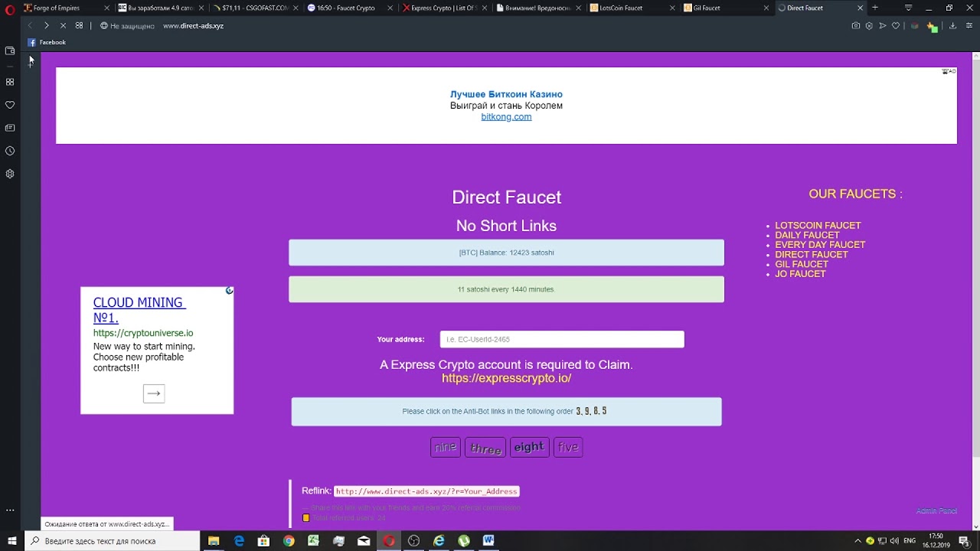
Task: Open GIL FAUCET list link
Action: tap(802, 264)
